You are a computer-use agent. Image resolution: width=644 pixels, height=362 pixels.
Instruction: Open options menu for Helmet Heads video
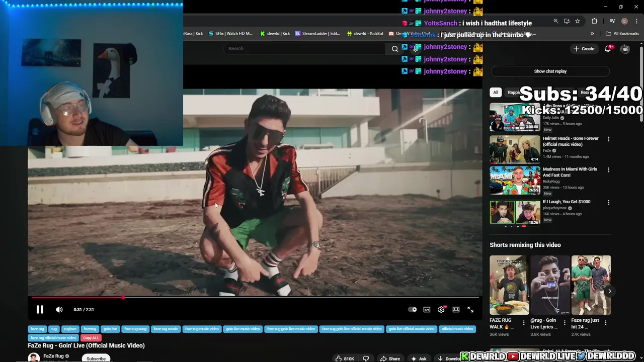tap(608, 139)
